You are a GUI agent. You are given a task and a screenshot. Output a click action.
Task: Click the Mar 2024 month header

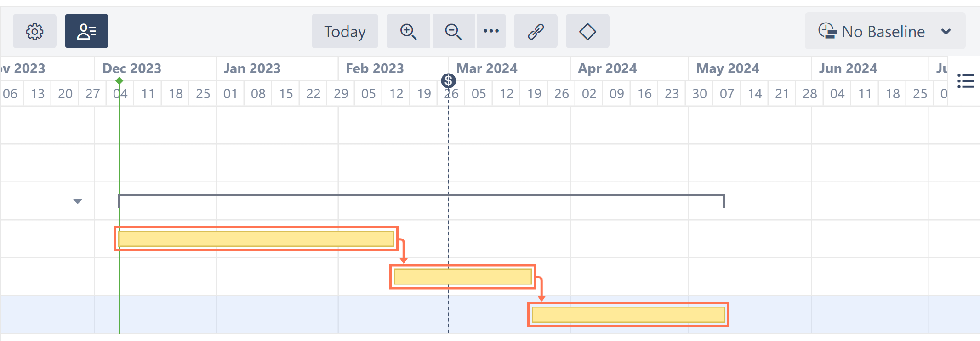487,68
